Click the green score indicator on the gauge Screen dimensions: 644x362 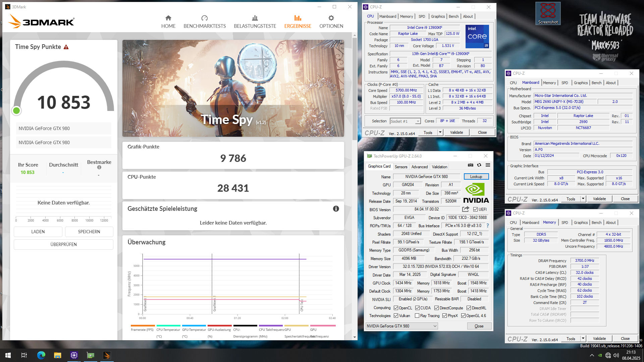[x=16, y=111]
